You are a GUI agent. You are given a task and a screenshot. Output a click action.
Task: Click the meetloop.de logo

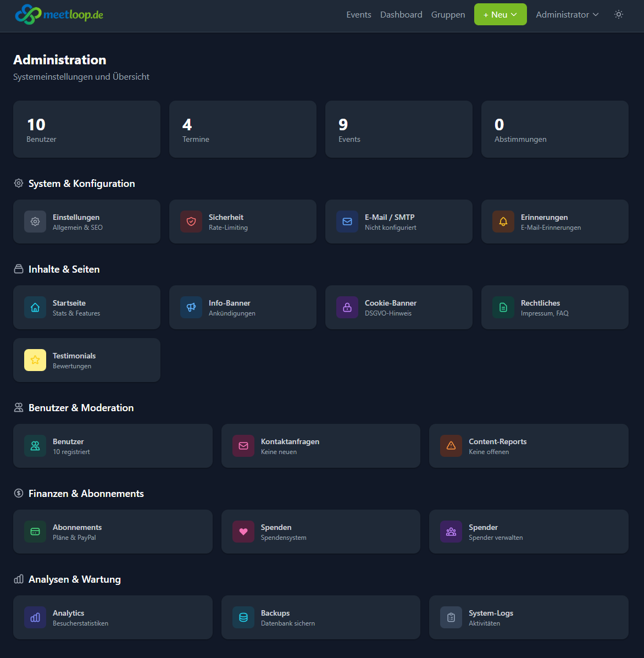pos(59,15)
